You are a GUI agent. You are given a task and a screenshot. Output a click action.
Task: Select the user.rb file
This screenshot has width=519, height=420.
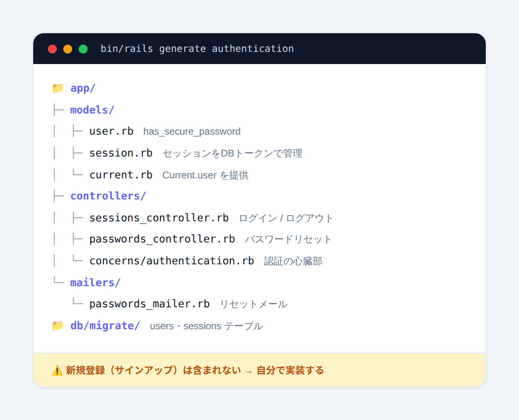coord(112,131)
